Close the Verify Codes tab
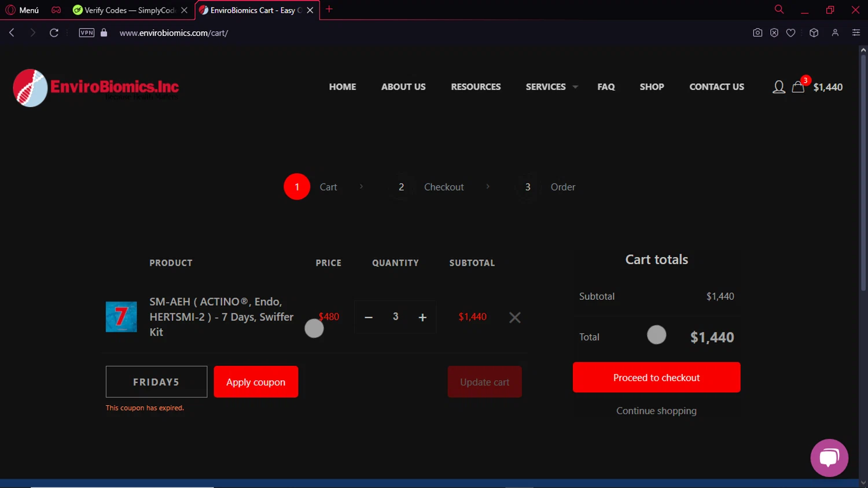 point(185,10)
